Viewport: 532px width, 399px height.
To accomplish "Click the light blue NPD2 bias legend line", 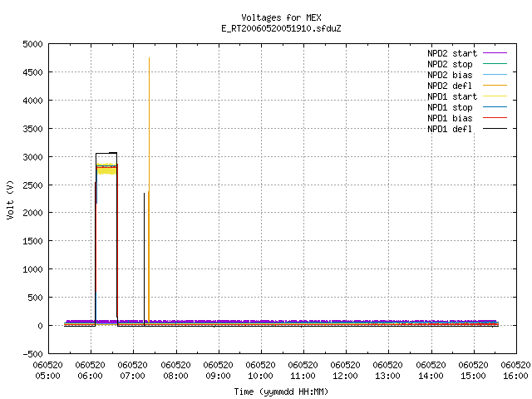I will coord(495,74).
